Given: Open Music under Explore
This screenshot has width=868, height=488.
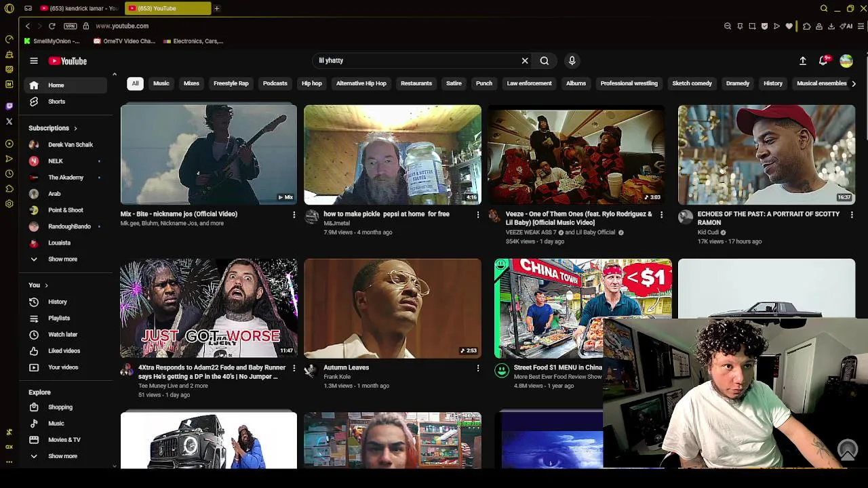Looking at the screenshot, I should pyautogui.click(x=66, y=424).
